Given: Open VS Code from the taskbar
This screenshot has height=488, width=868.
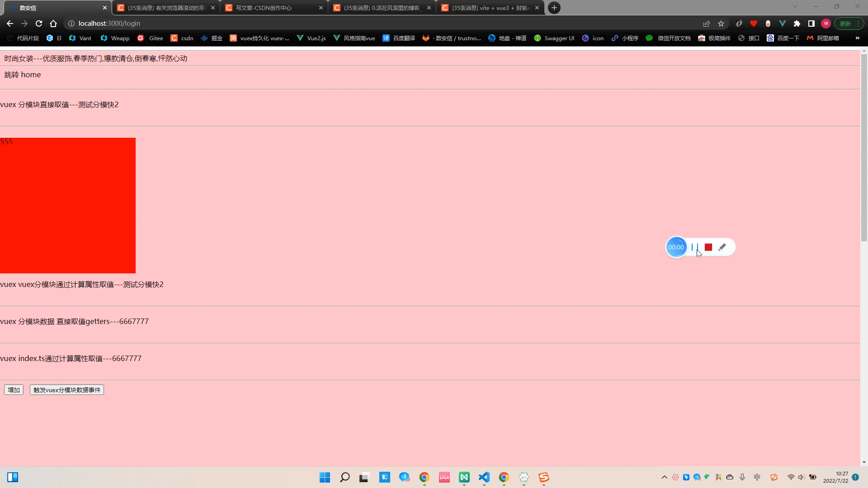Looking at the screenshot, I should pyautogui.click(x=484, y=477).
